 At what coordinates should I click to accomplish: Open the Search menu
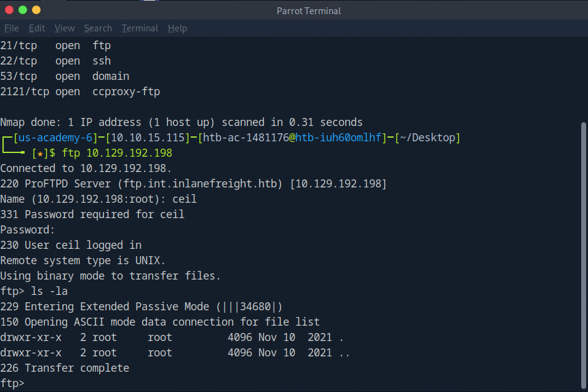98,28
